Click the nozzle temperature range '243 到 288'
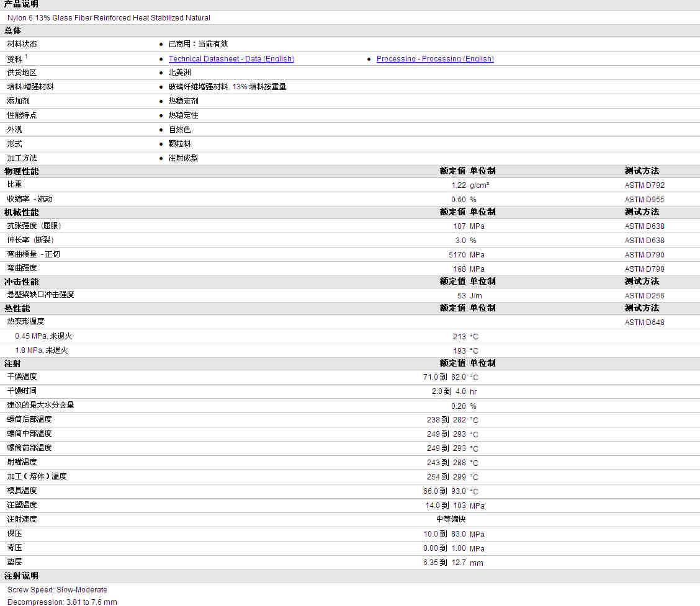700x606 pixels. click(x=446, y=463)
